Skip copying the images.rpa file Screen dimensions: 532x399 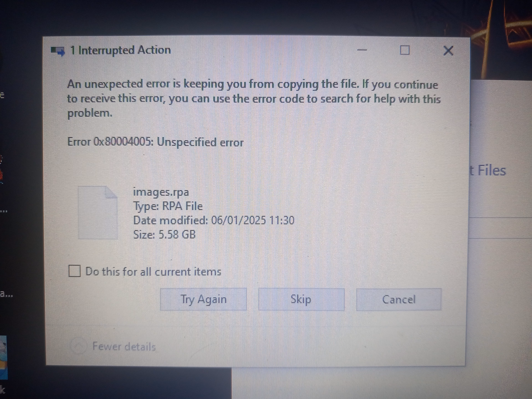(x=301, y=299)
